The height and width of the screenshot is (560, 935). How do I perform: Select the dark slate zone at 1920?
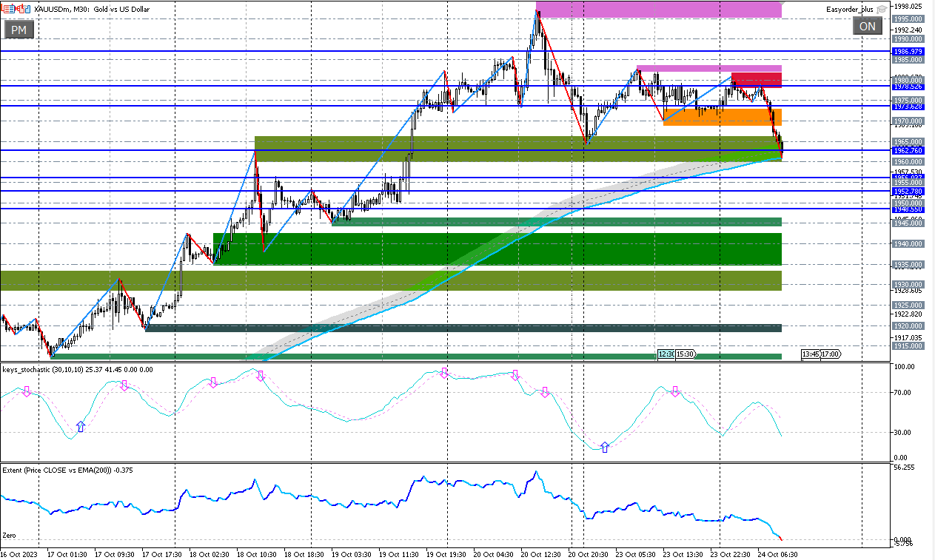tap(463, 328)
